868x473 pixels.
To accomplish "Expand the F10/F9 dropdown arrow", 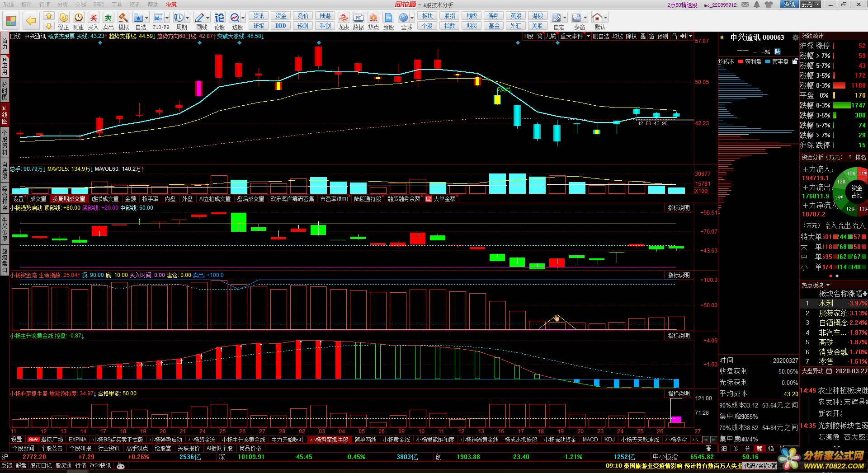I will pyautogui.click(x=167, y=18).
